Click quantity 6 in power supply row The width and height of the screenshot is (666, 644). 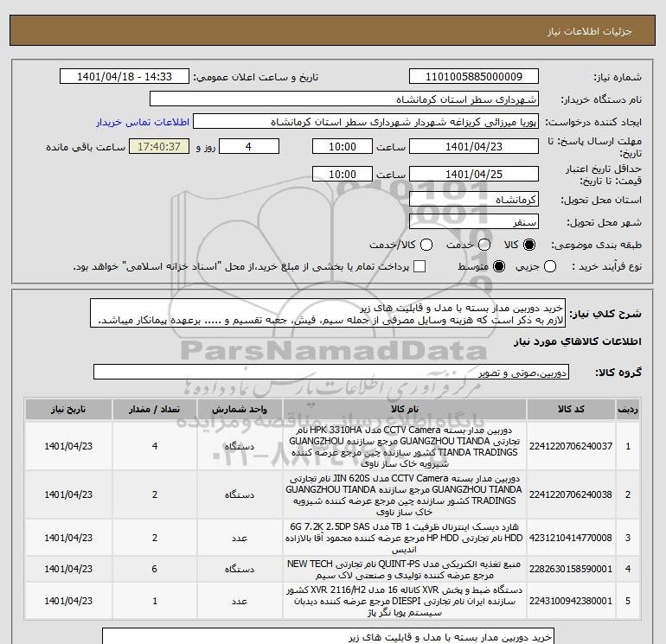[x=155, y=569]
